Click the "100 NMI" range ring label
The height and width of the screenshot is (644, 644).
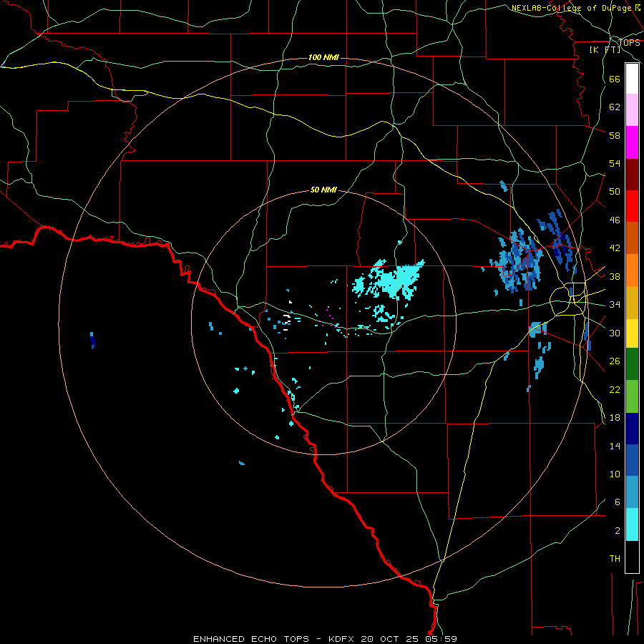(323, 57)
